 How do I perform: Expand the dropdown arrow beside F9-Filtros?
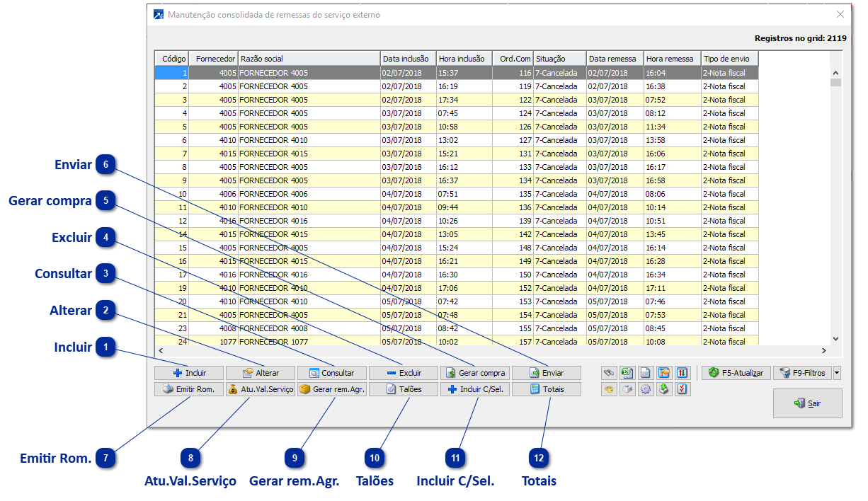click(x=838, y=373)
